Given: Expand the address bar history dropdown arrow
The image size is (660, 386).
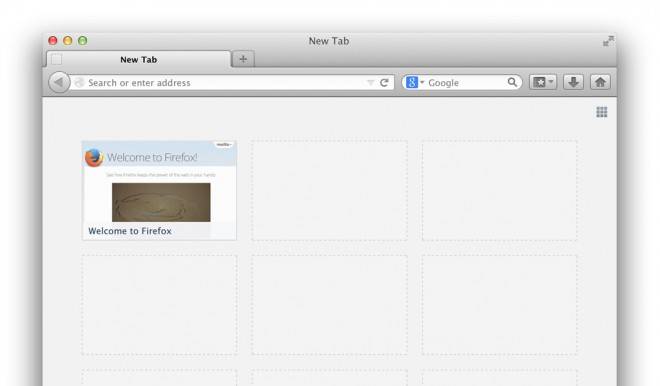Looking at the screenshot, I should [370, 83].
